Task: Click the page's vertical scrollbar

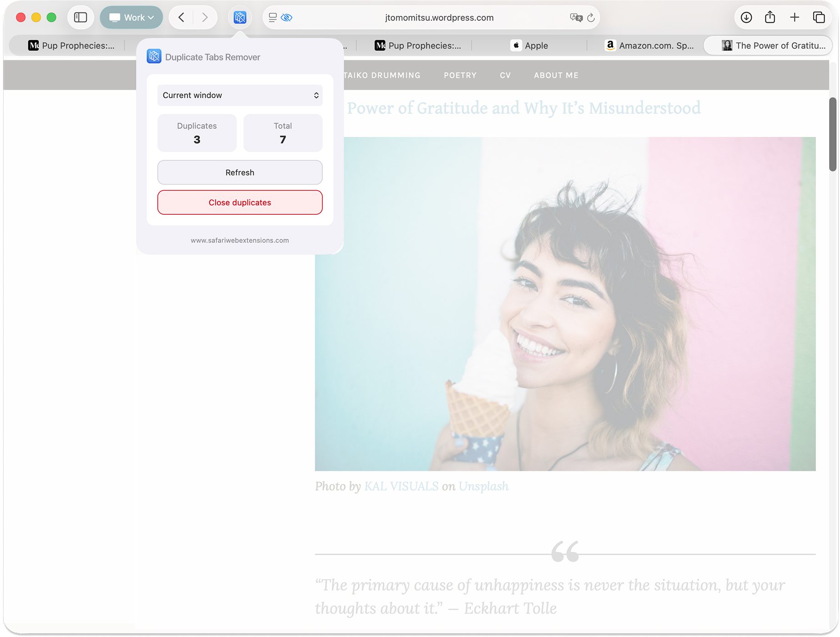Action: point(833,134)
